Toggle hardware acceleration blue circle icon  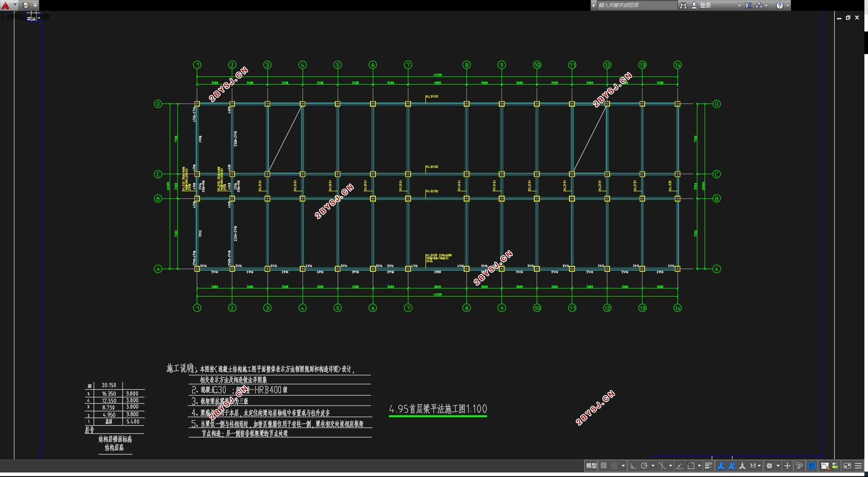point(812,466)
